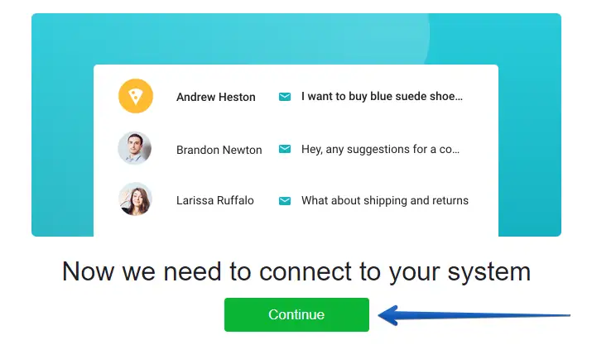
Task: Tap envelope icon next to Larissa Ruffalo's message
Action: [285, 200]
